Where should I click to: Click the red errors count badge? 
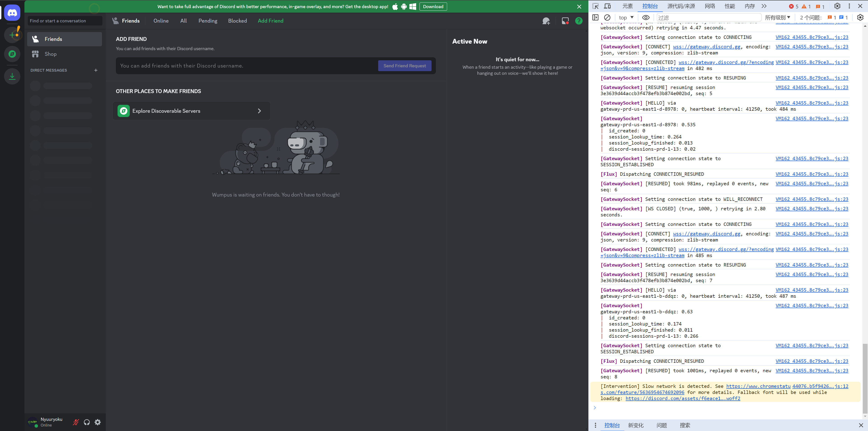point(793,6)
